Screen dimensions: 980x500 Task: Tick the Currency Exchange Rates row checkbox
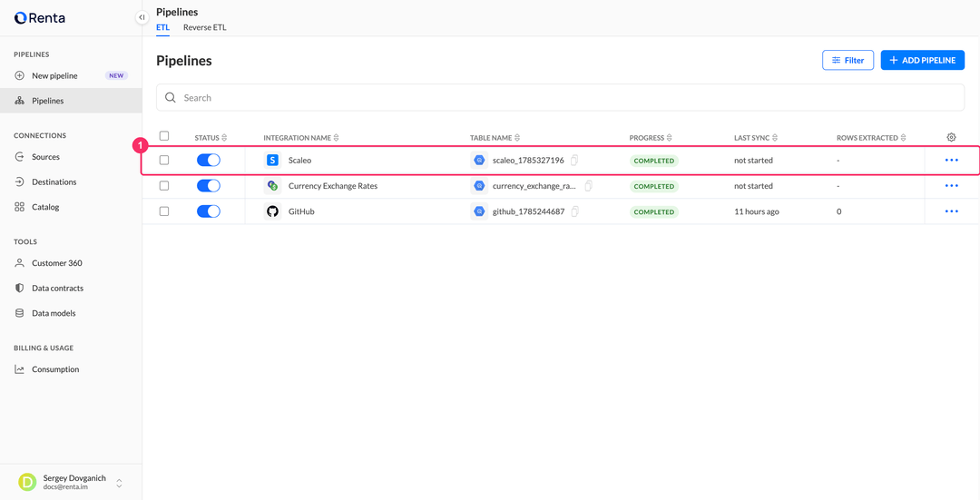point(163,186)
